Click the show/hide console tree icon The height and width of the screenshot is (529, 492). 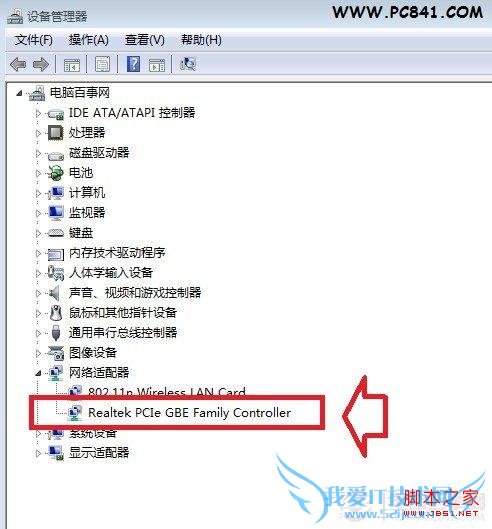click(72, 64)
